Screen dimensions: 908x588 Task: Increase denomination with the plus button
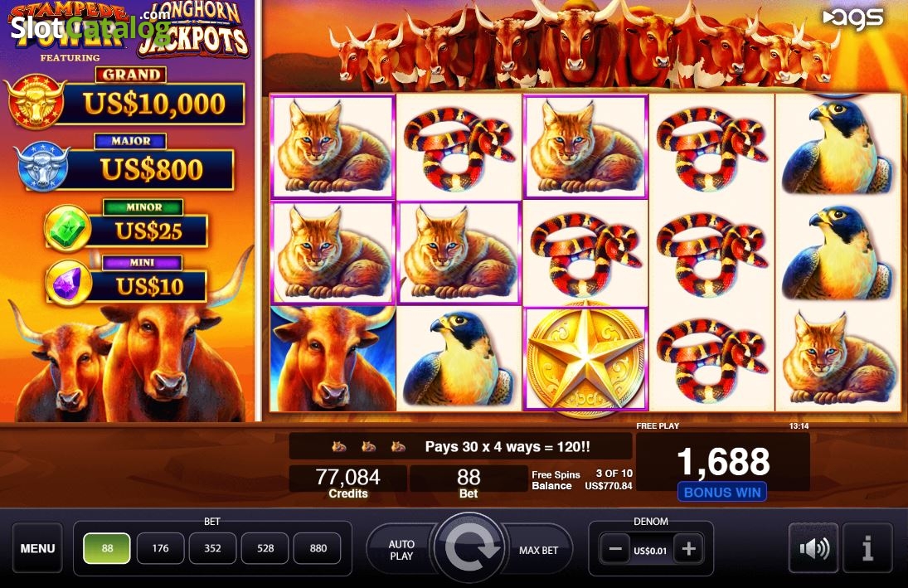click(x=688, y=549)
